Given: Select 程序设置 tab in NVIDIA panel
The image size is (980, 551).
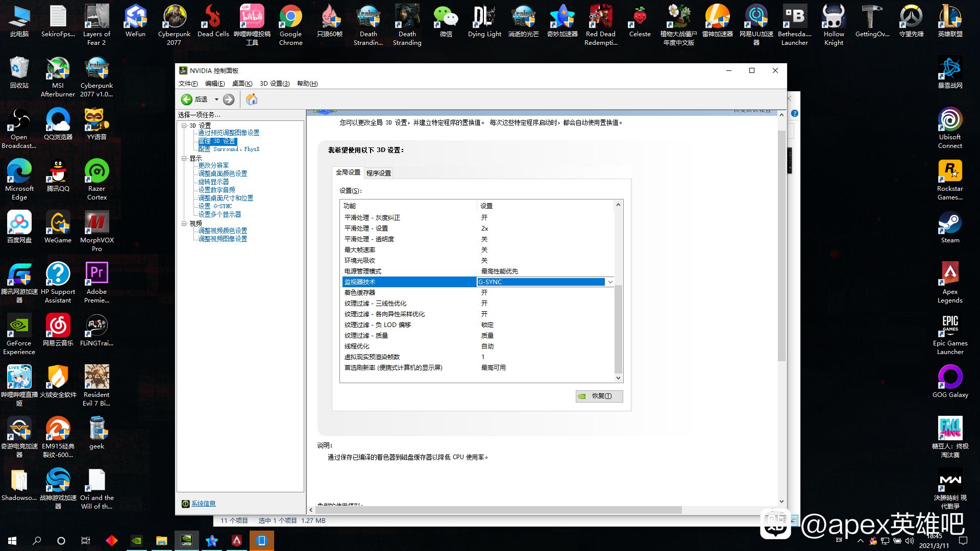Looking at the screenshot, I should tap(378, 173).
